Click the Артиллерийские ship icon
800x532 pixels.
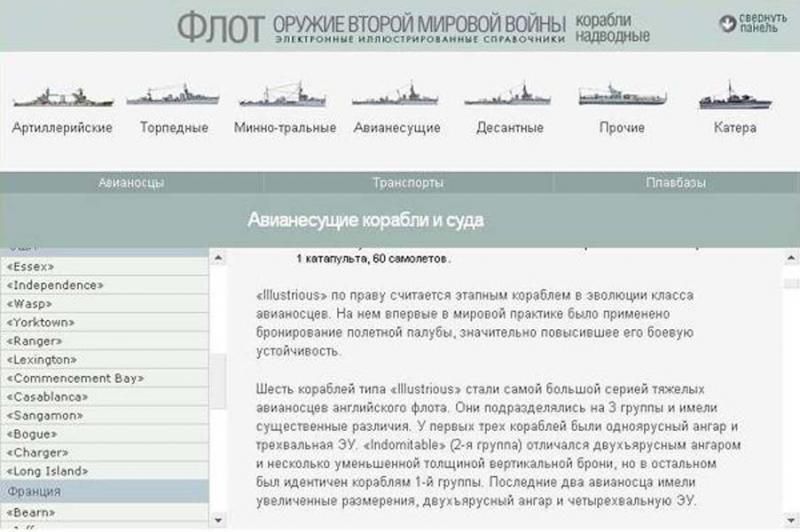62,97
